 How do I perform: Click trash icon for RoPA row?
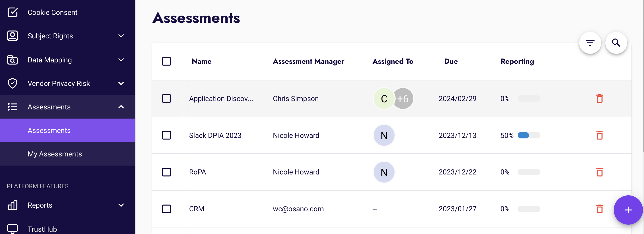point(599,172)
